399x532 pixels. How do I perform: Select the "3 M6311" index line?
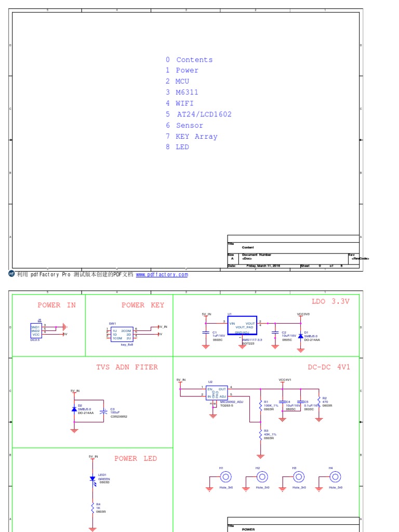(x=182, y=92)
